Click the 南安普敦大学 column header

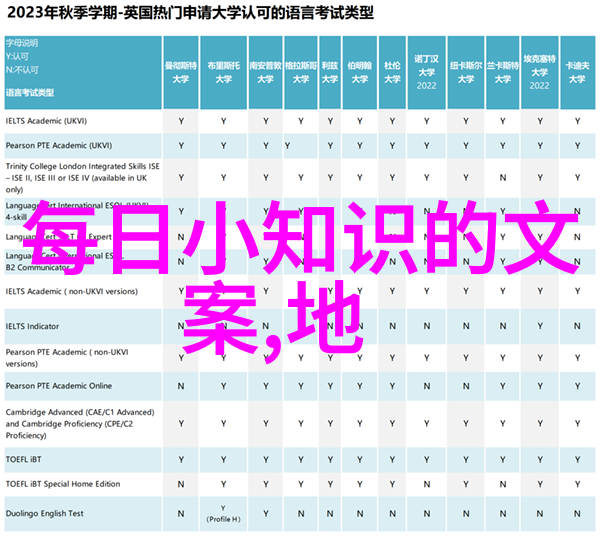pos(266,72)
